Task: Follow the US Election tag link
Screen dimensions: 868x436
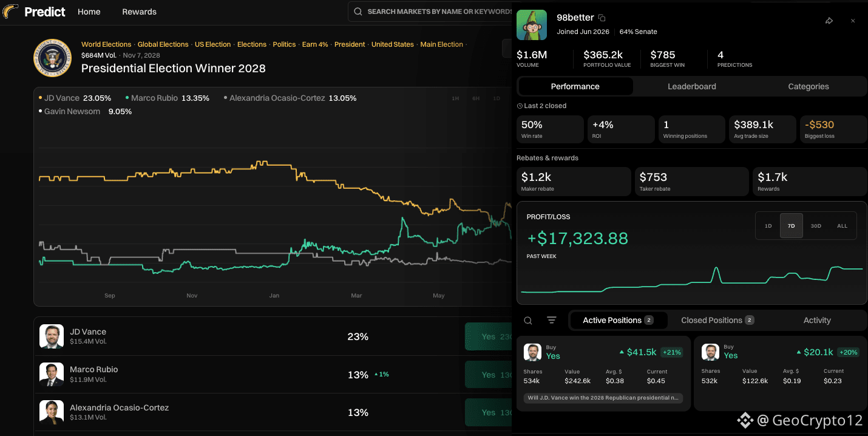Action: (212, 44)
